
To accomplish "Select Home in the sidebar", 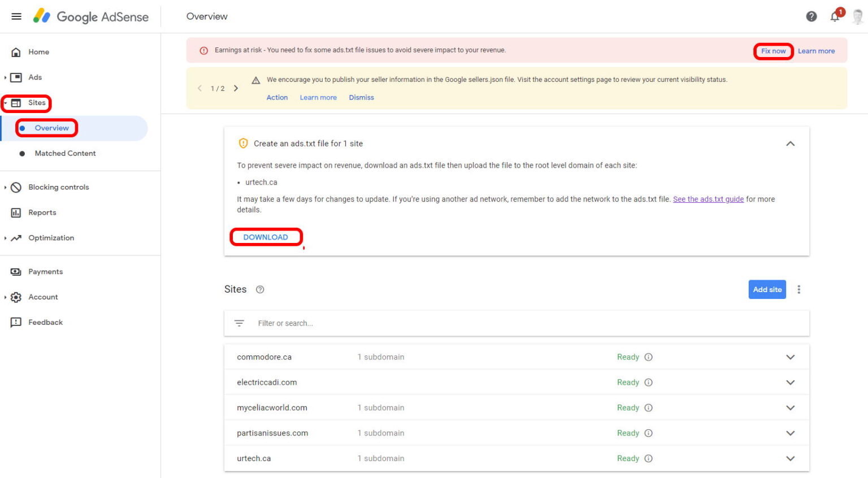I will [x=38, y=51].
